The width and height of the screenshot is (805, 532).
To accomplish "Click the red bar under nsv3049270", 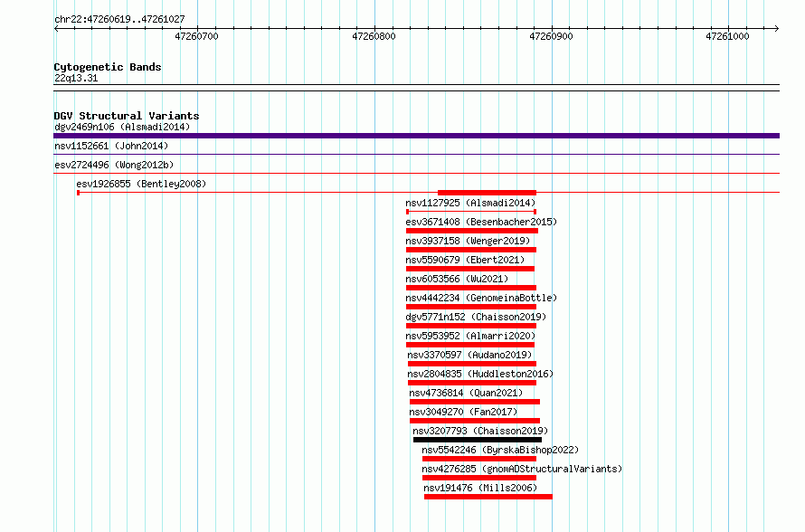I will pos(475,421).
